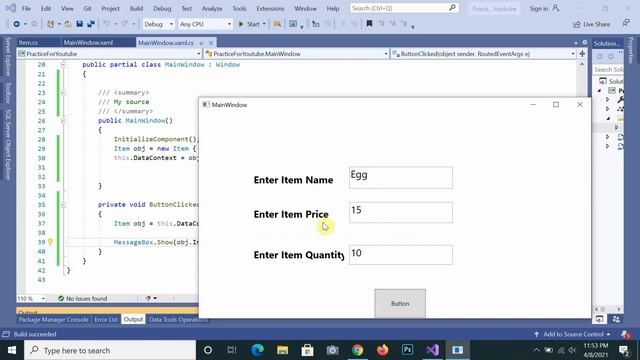Open the Help menu
Viewport: 640px width, 360px height.
point(333,8)
